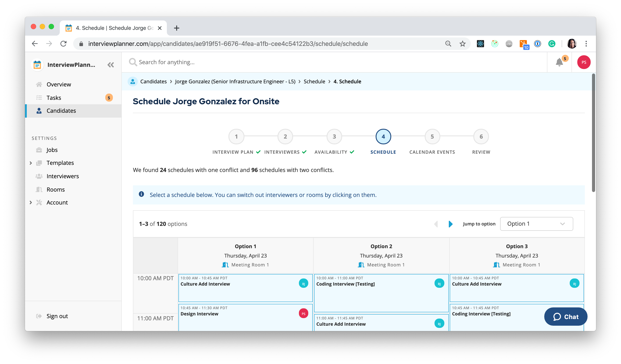Open the Overview page from the sidebar
621x364 pixels.
[59, 84]
